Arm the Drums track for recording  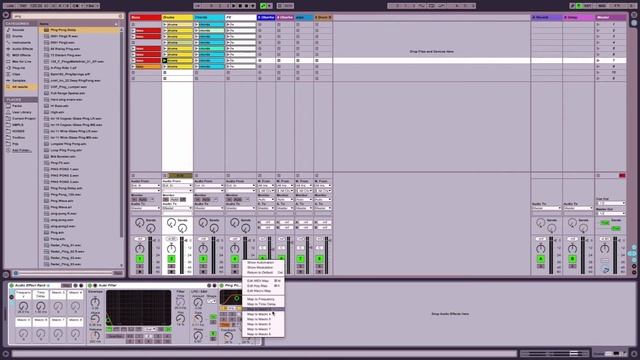pyautogui.click(x=171, y=271)
